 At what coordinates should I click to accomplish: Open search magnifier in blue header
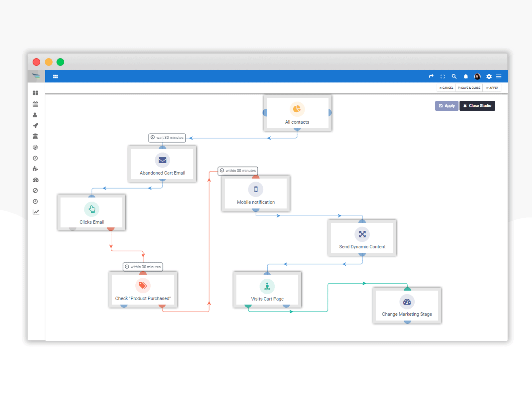pyautogui.click(x=454, y=76)
